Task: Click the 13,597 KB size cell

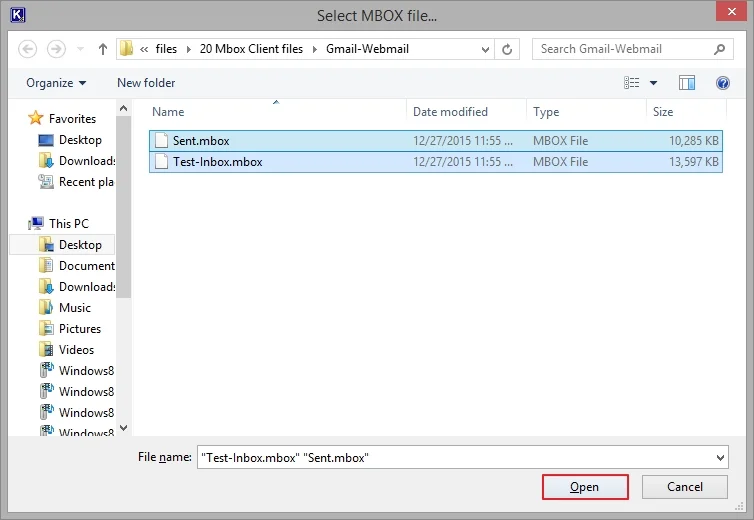Action: coord(693,162)
